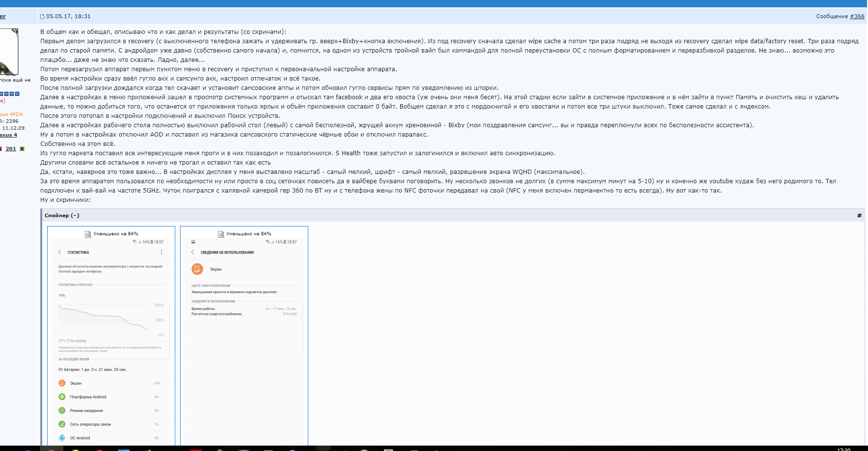Click 'Расчетное энергопотребление' in the usage screenshot
868x451 pixels.
(217, 314)
